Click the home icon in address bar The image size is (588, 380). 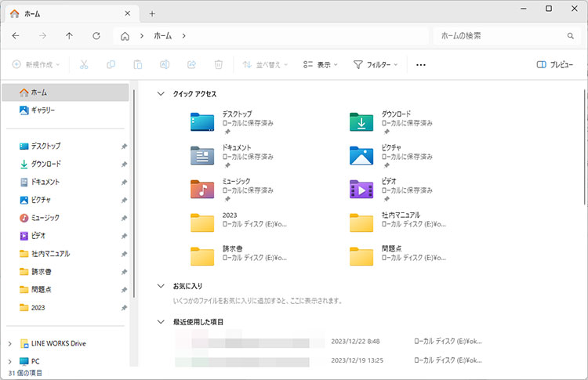125,36
